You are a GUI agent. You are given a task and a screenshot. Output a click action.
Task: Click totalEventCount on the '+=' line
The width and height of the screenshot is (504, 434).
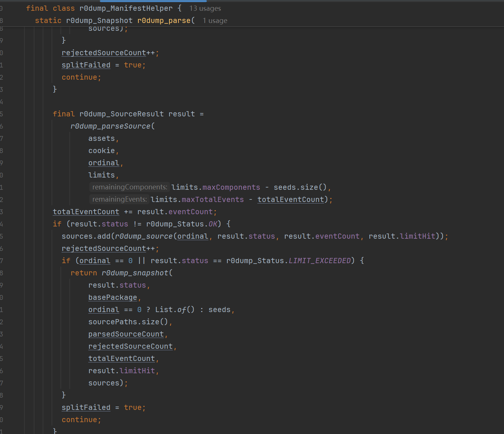click(86, 212)
